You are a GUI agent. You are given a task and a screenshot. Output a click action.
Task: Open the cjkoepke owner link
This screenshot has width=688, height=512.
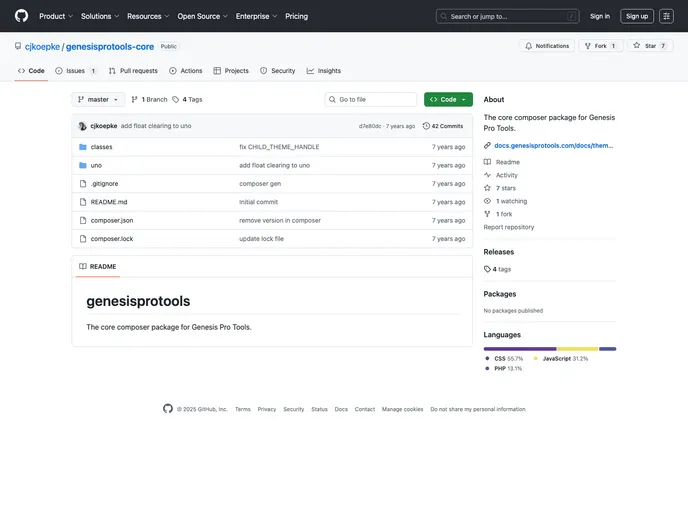42,47
